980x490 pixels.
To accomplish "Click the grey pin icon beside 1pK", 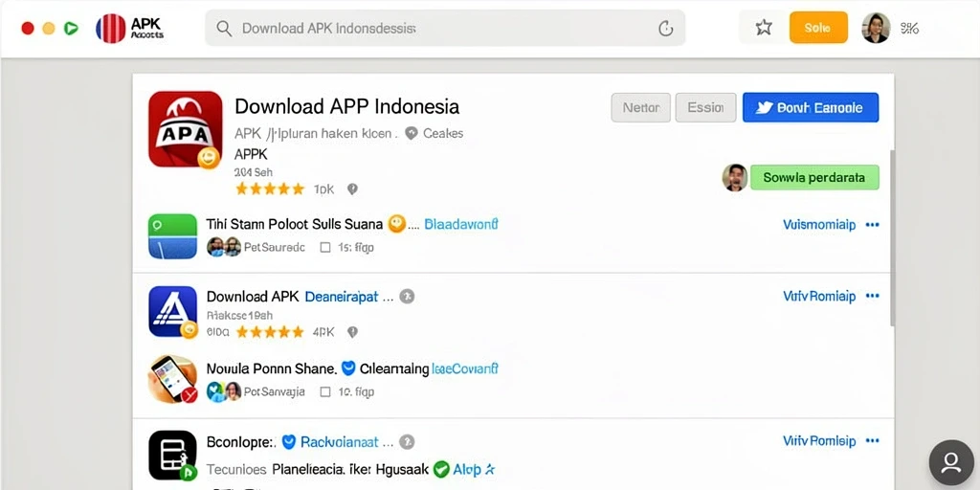I will tap(352, 189).
